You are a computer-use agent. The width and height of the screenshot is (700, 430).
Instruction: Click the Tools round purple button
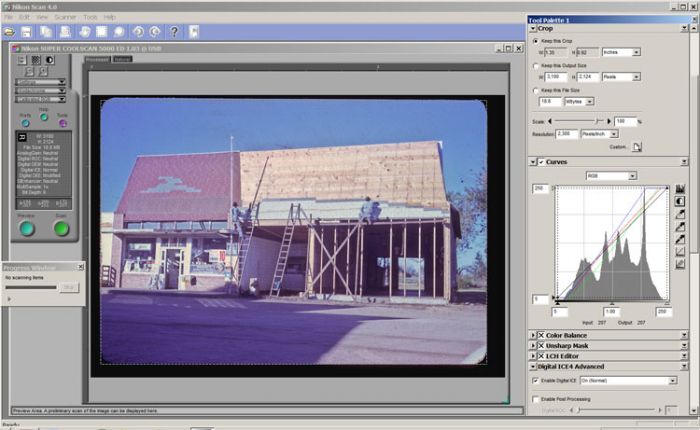pos(62,123)
